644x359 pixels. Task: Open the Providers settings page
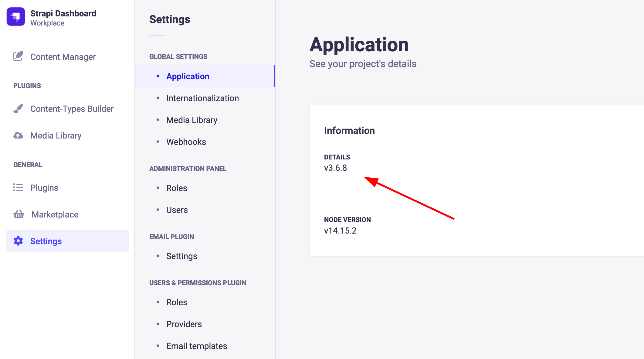point(184,324)
